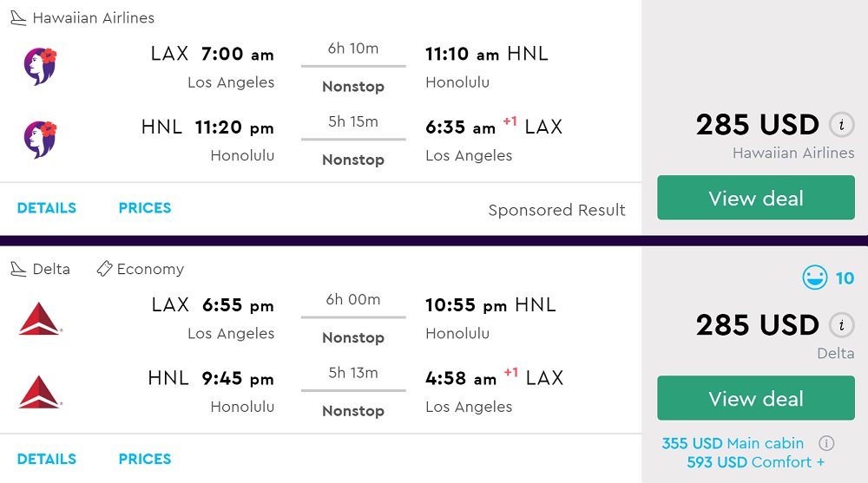Screen dimensions: 868x483
Task: Expand DETAILS for the Hawaiian Airlines flight
Action: click(x=47, y=208)
